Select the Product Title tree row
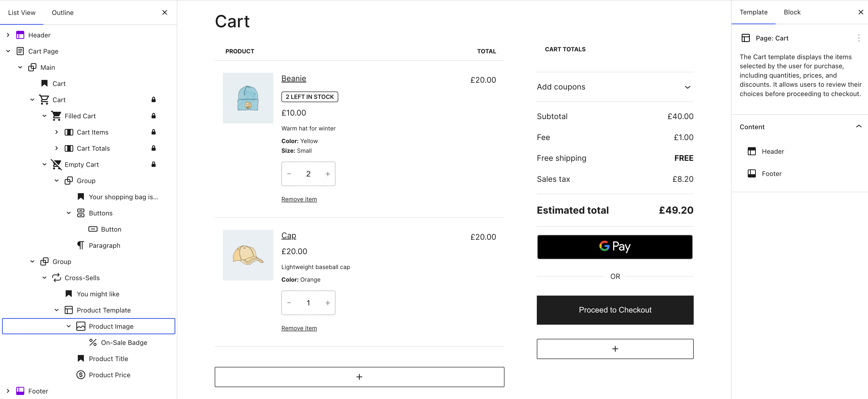Viewport: 868px width, 399px height. coord(89,359)
